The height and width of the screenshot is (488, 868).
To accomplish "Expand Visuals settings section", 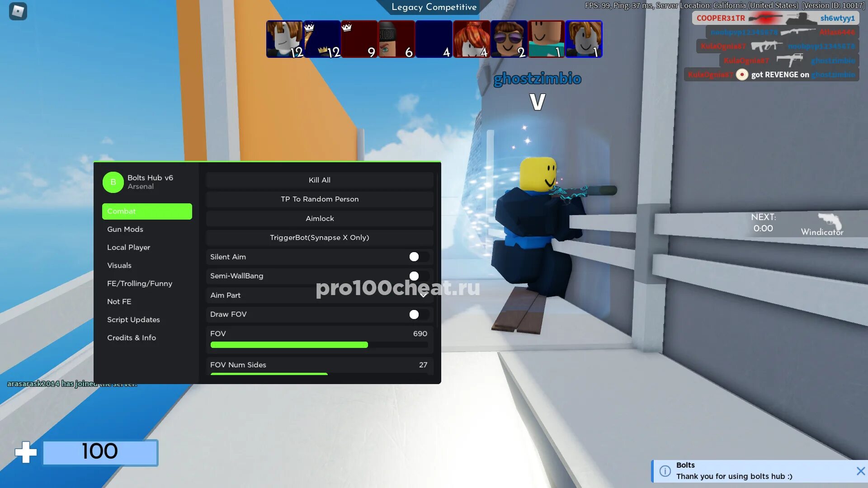I will [118, 265].
